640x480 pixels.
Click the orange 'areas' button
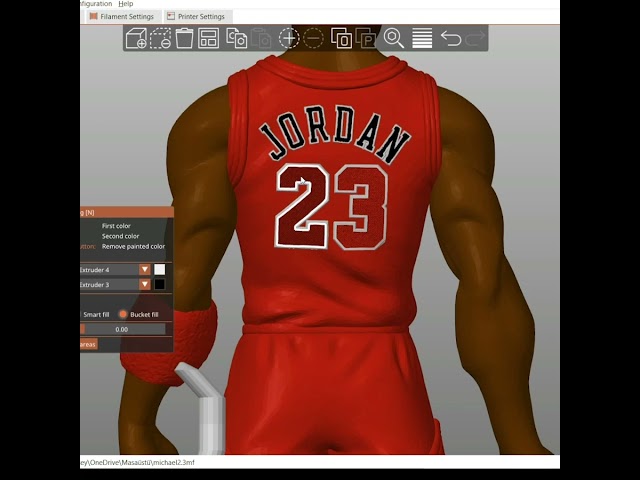click(x=89, y=344)
